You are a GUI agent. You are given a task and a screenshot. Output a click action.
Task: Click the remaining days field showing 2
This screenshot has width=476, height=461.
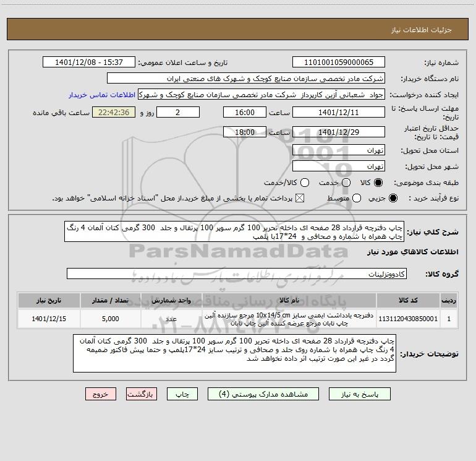pos(178,112)
